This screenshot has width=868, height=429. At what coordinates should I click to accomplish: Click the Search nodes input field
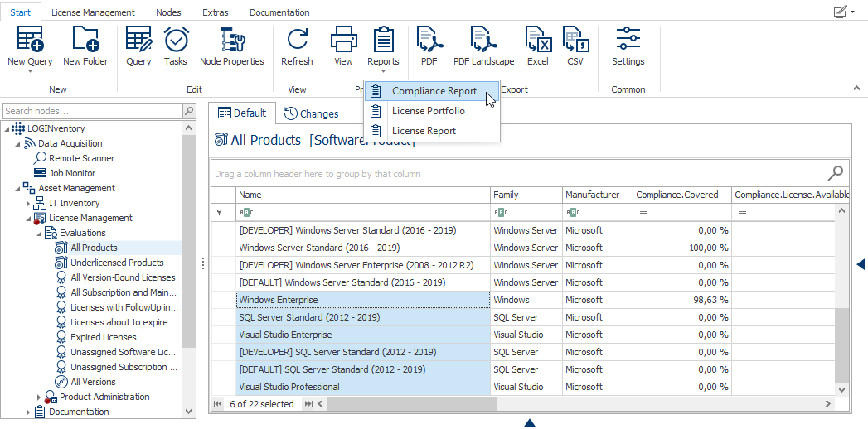pos(92,111)
